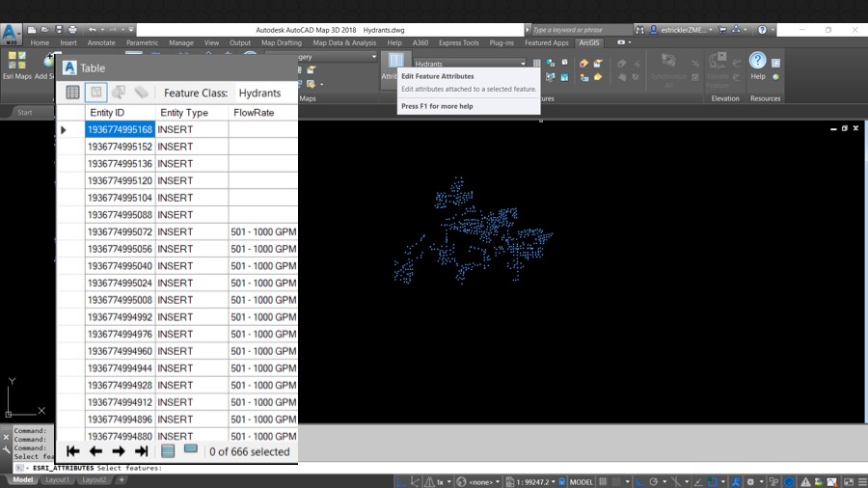Screen dimensions: 868x488
Task: Click the InfoCenter search binoculars icon
Action: coord(640,30)
